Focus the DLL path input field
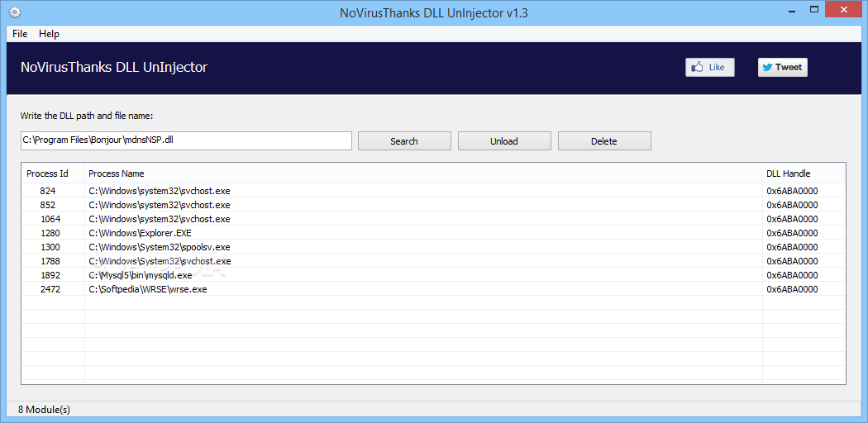Image resolution: width=868 pixels, height=423 pixels. [x=186, y=140]
